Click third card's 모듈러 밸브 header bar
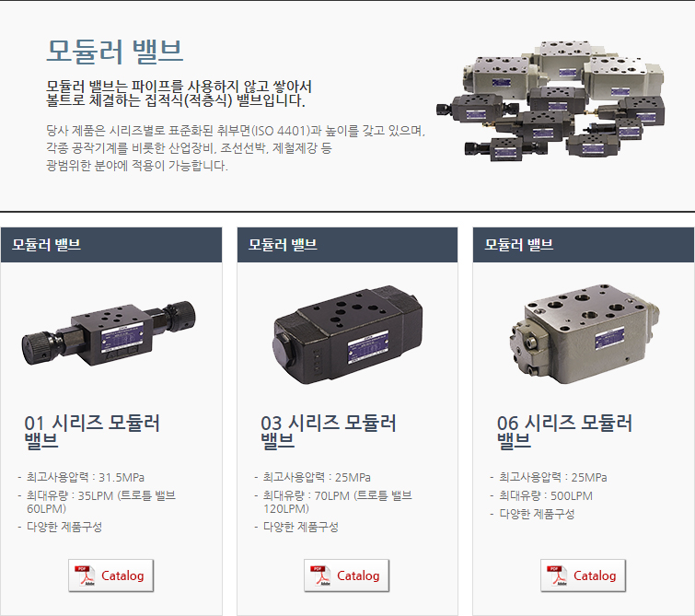The height and width of the screenshot is (616, 695). 584,245
